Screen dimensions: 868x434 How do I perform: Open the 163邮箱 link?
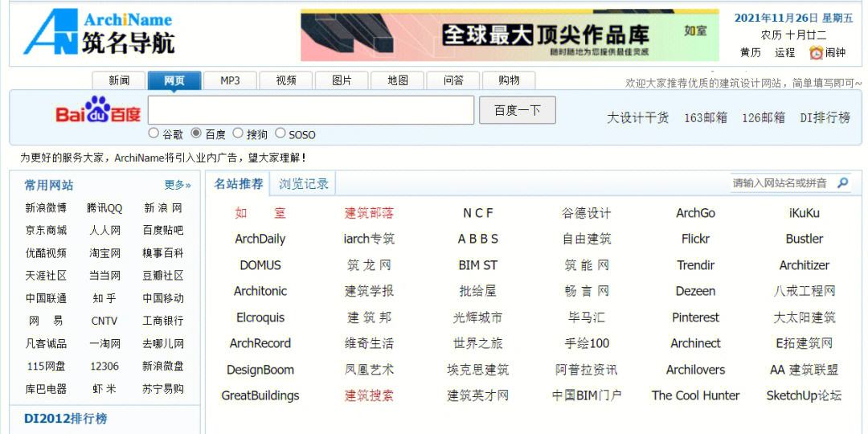706,117
